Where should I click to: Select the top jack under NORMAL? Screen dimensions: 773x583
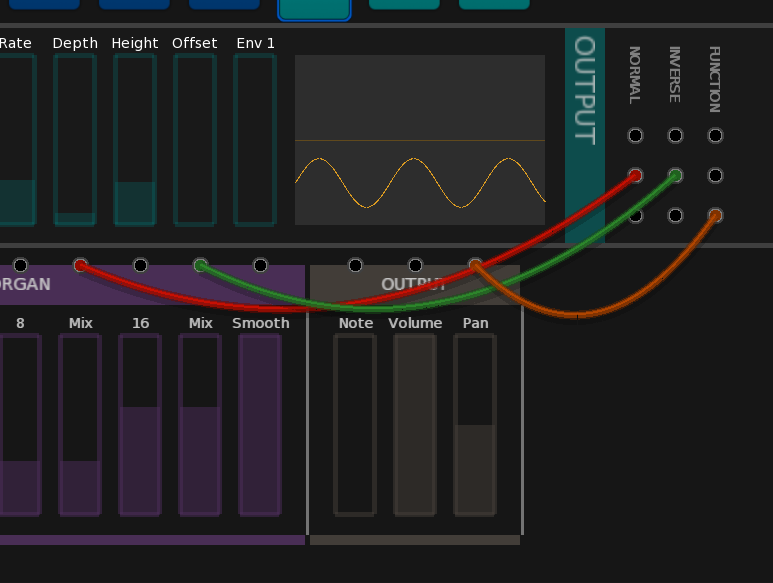[635, 136]
